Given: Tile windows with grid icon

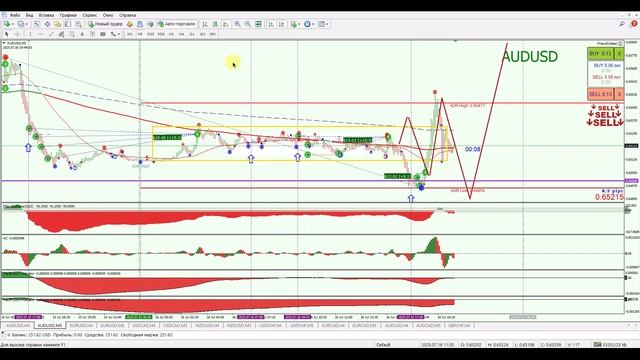Looking at the screenshot, I should point(258,24).
